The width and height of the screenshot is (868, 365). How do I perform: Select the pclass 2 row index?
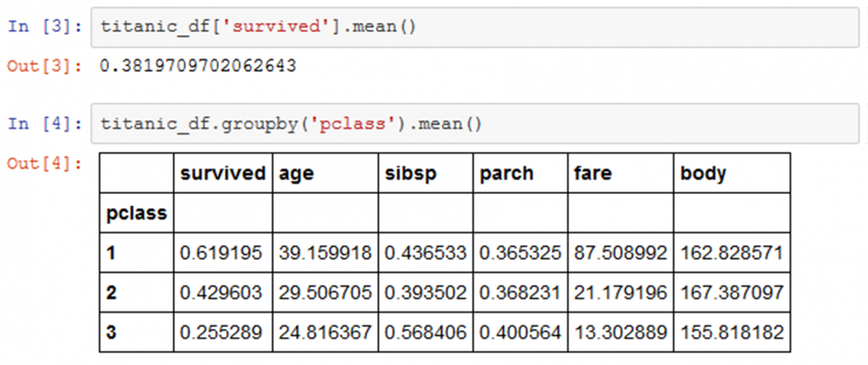pyautogui.click(x=111, y=293)
